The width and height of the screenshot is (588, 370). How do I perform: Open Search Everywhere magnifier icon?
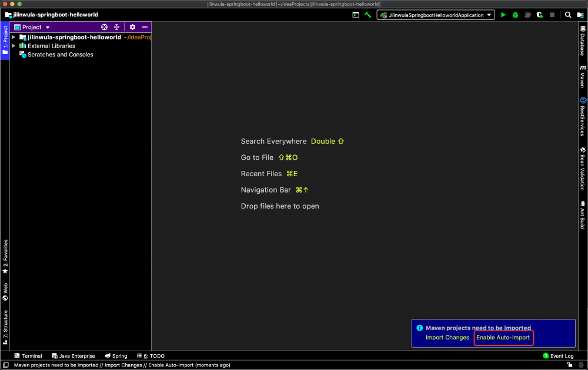click(568, 15)
